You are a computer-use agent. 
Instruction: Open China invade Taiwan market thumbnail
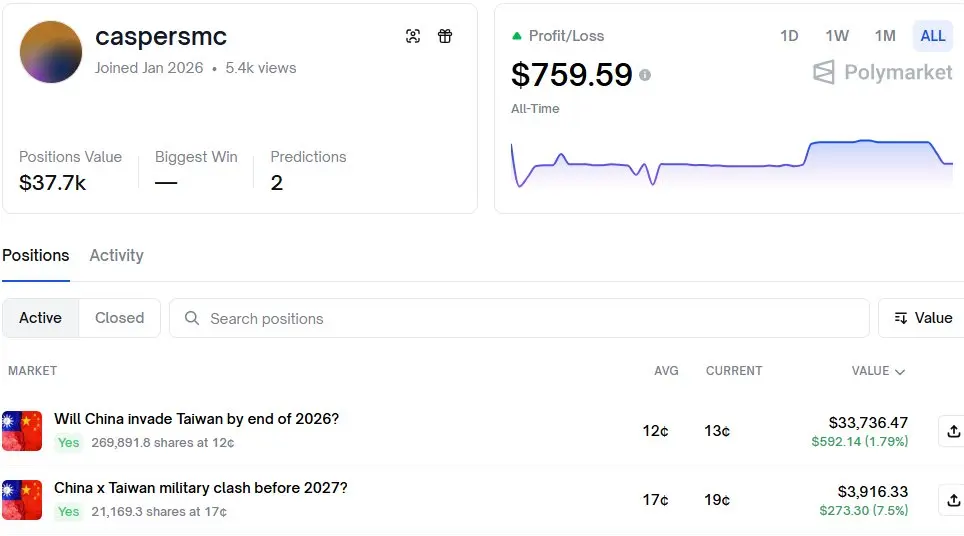tap(22, 431)
